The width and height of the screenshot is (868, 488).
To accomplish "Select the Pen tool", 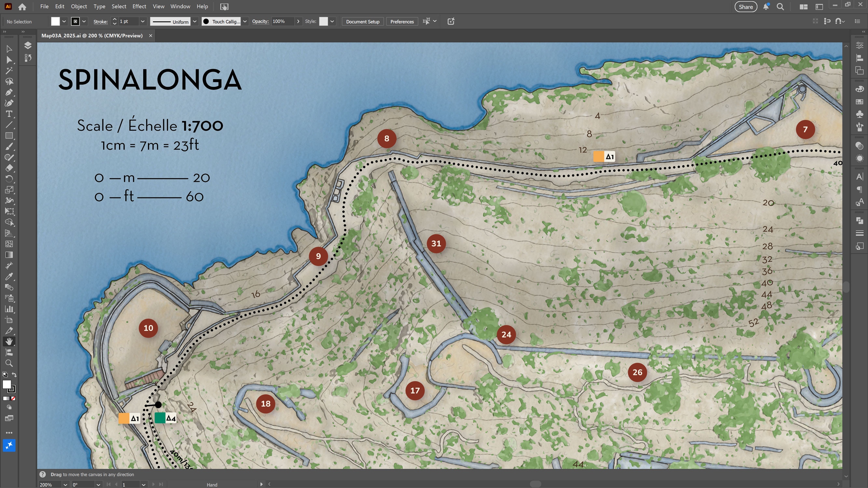I will [x=9, y=92].
